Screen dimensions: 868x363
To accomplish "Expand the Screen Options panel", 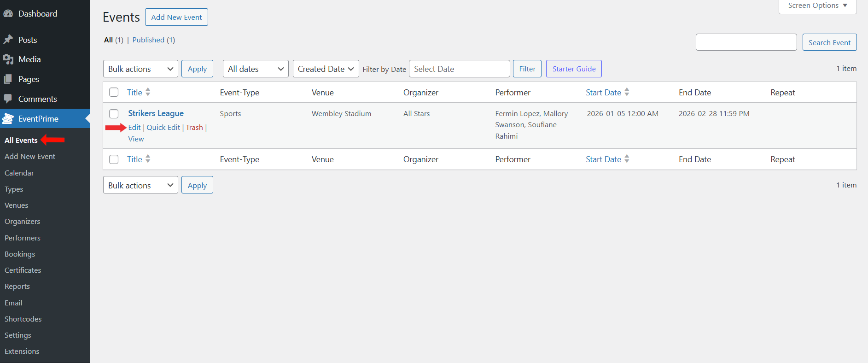I will [817, 6].
